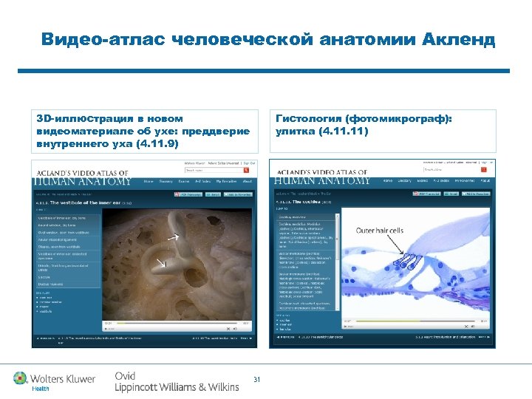Click the vestibule 3D illustration video frame

(177, 264)
